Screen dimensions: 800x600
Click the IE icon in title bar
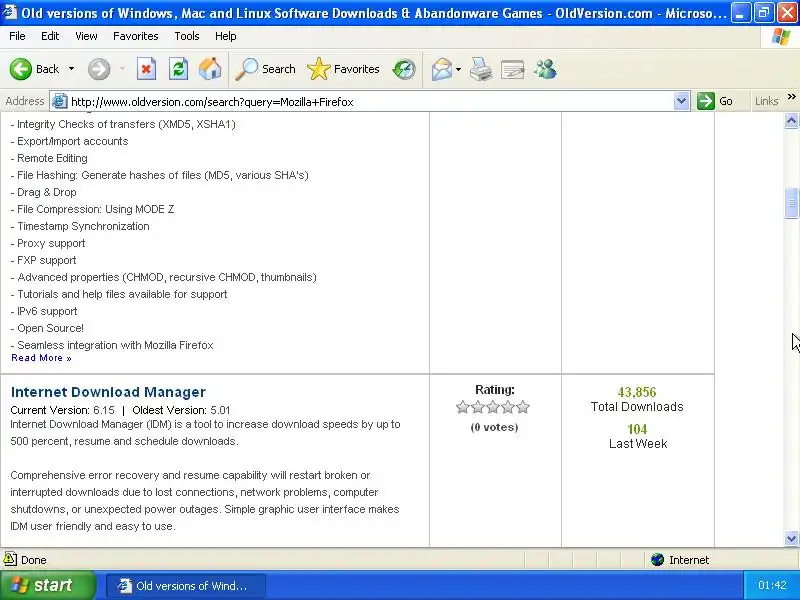[10, 11]
